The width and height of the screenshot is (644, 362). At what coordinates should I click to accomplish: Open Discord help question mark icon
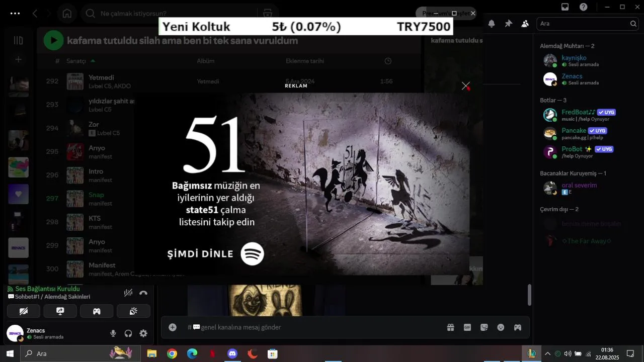pos(583,7)
